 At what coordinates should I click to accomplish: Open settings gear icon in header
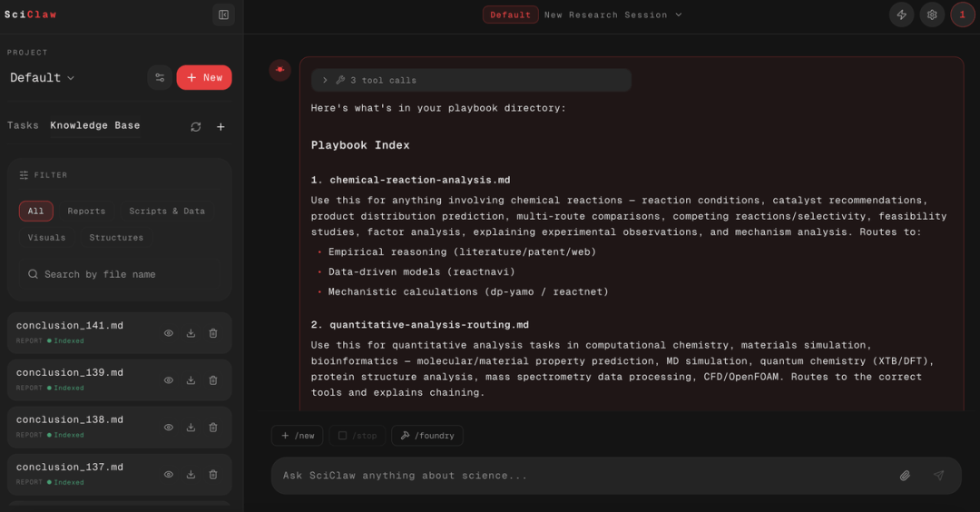[x=932, y=15]
